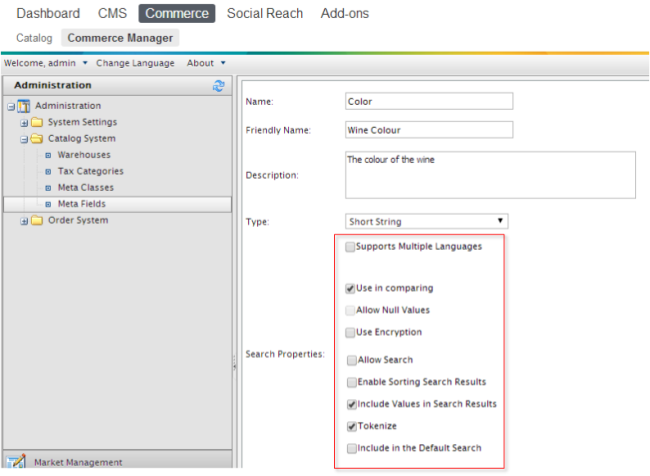Open the Type dropdown showing Short String

pos(427,221)
